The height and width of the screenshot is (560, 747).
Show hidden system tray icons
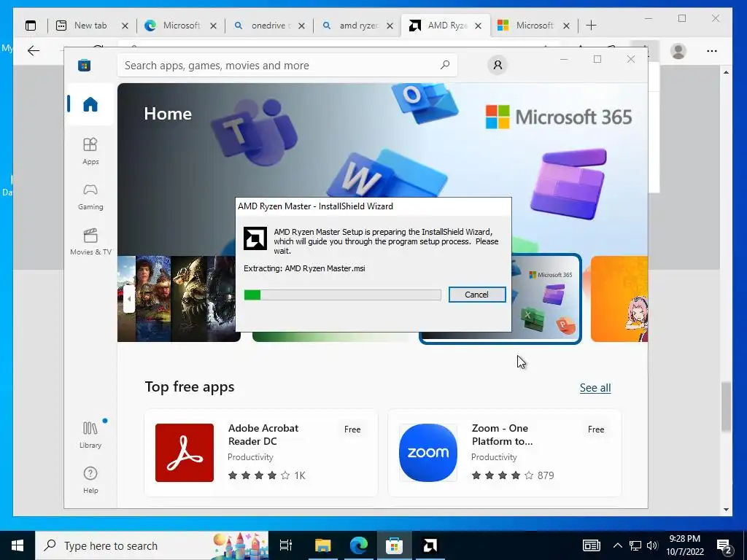[617, 545]
